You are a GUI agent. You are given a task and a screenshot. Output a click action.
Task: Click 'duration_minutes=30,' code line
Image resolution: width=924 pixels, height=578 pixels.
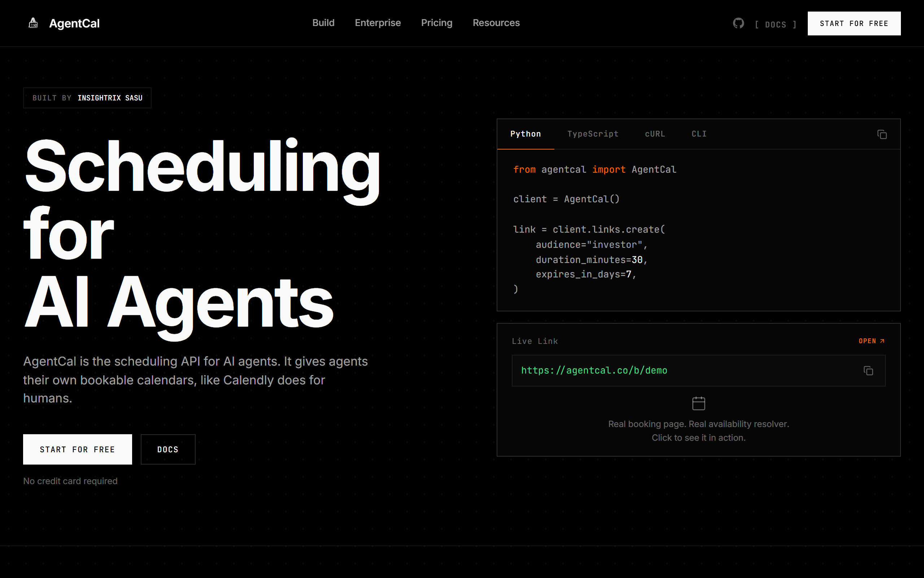(592, 260)
